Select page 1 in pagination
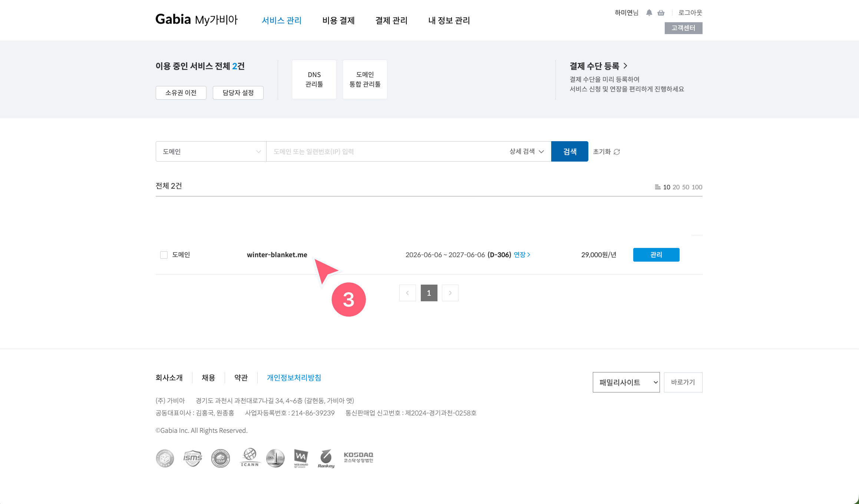Viewport: 859px width, 504px height. 429,293
